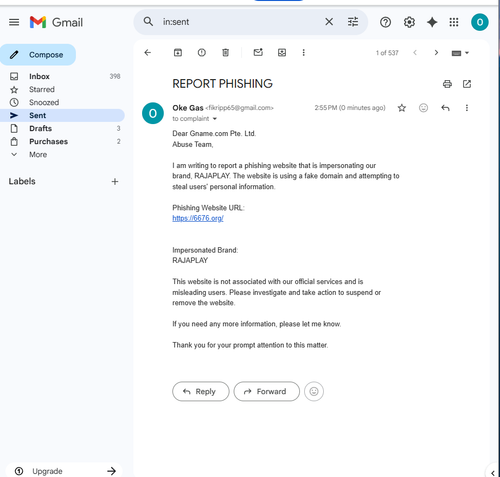Click the search magnifier icon
Image resolution: width=500 pixels, height=477 pixels.
point(148,22)
